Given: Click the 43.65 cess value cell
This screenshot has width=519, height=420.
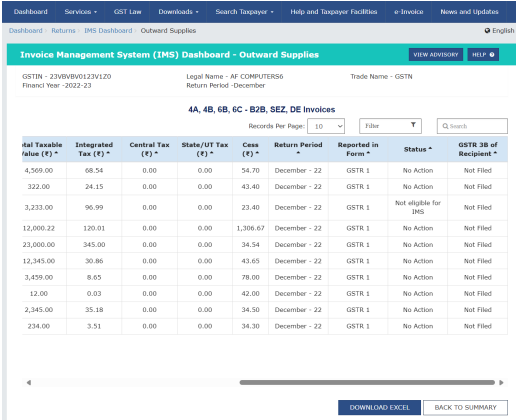Looking at the screenshot, I should (x=250, y=261).
